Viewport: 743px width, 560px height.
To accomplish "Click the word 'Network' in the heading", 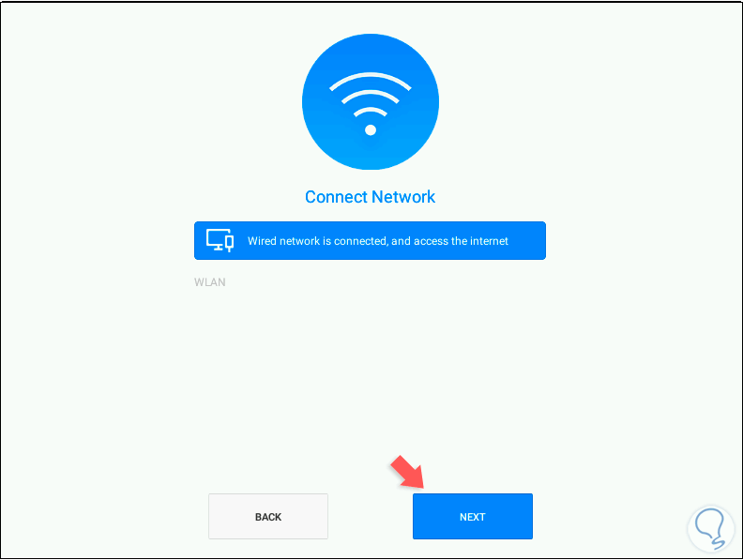I will 403,197.
